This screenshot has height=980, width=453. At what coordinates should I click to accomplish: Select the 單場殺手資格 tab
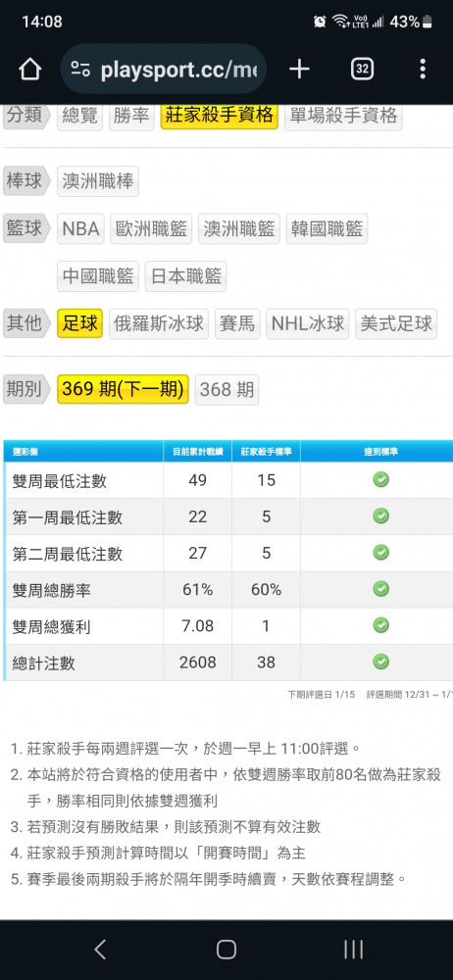[x=343, y=116]
